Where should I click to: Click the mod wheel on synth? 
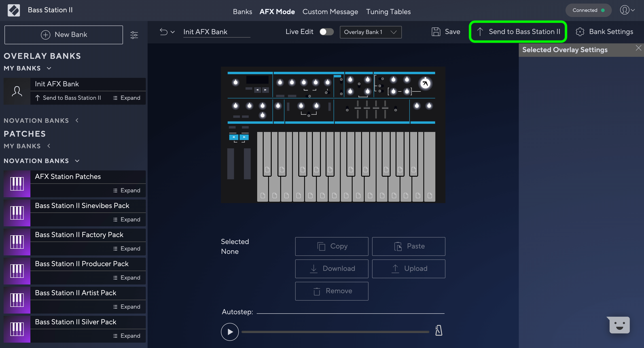[x=247, y=164]
